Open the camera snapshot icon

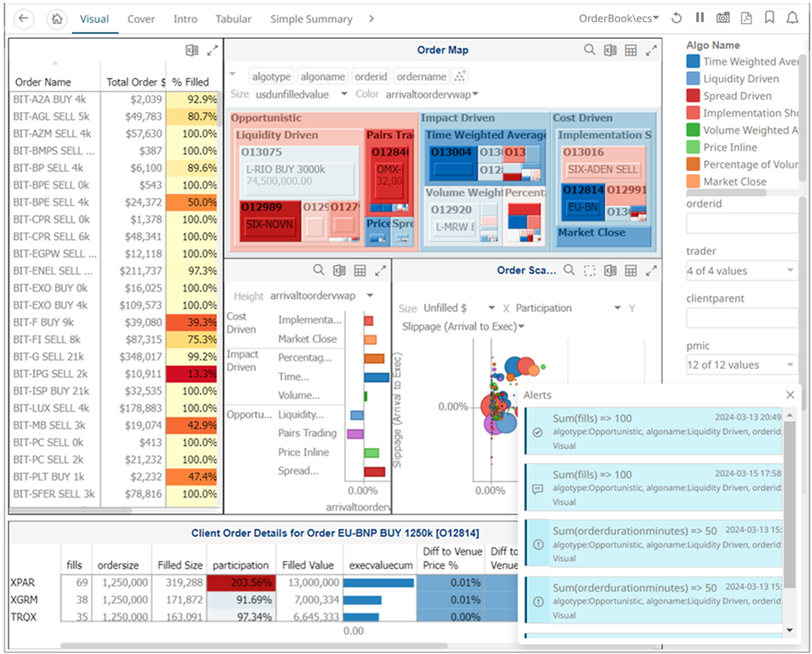(723, 18)
